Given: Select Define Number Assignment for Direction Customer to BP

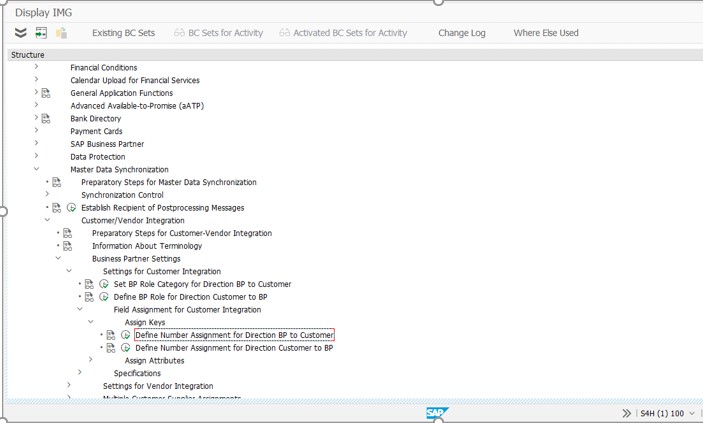Looking at the screenshot, I should (x=234, y=348).
